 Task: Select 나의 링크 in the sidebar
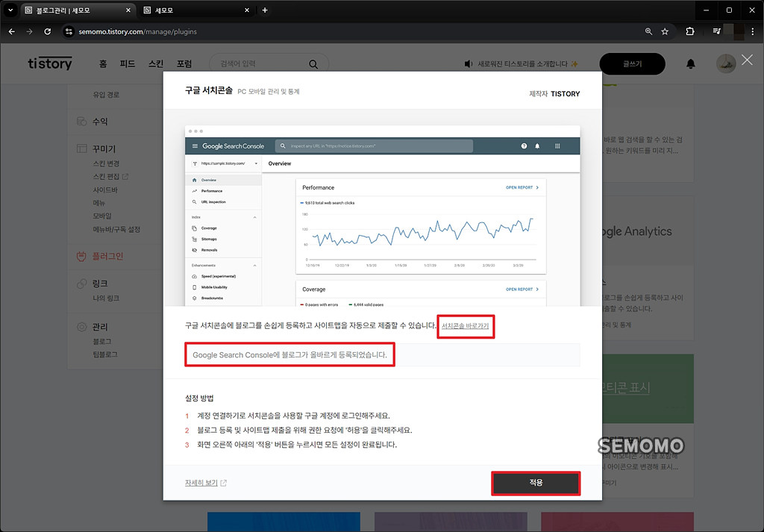tap(106, 298)
